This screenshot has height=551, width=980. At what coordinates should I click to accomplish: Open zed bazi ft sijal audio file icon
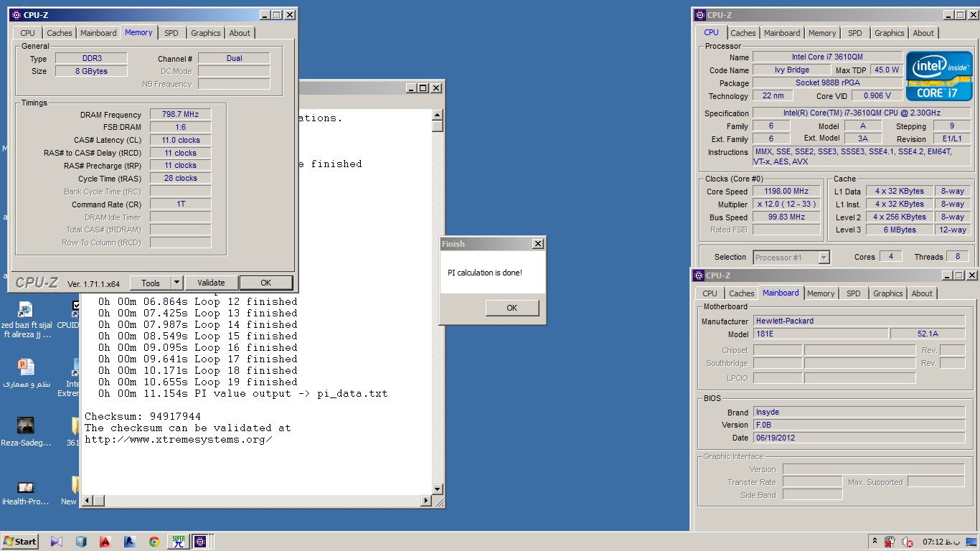click(x=27, y=319)
